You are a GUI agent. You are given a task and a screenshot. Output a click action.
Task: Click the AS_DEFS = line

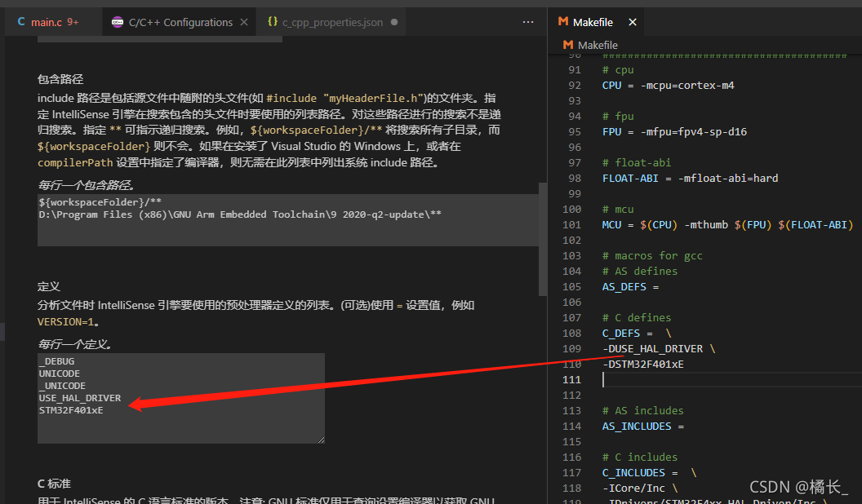pos(630,286)
